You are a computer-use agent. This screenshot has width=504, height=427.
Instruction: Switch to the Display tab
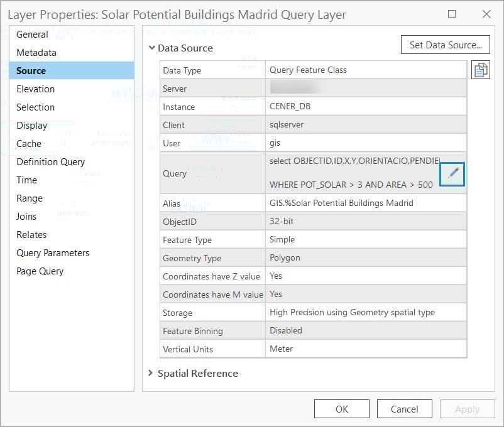coord(33,125)
